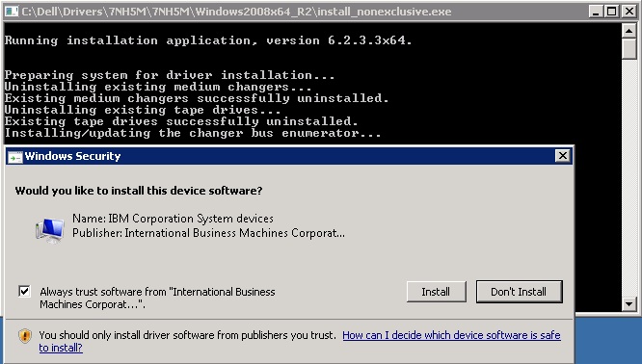Close the Windows Security dialog
The height and width of the screenshot is (364, 642).
[563, 156]
